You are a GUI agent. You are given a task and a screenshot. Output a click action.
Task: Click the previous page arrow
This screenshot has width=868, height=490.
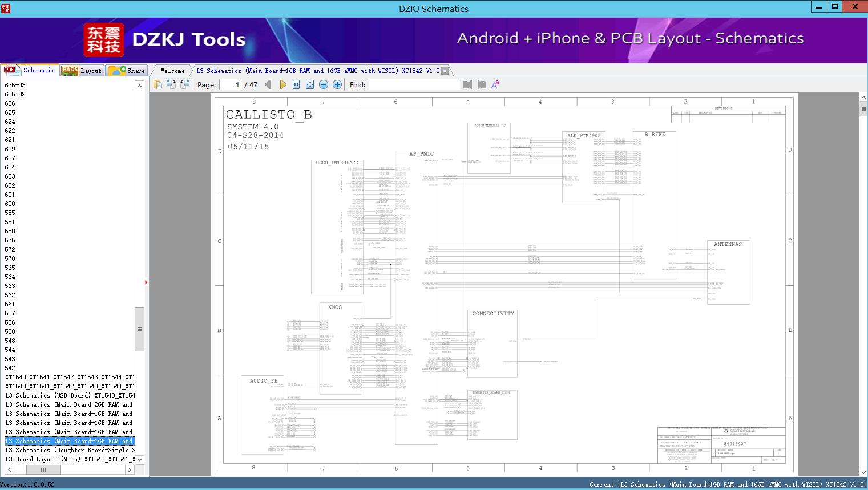click(268, 84)
